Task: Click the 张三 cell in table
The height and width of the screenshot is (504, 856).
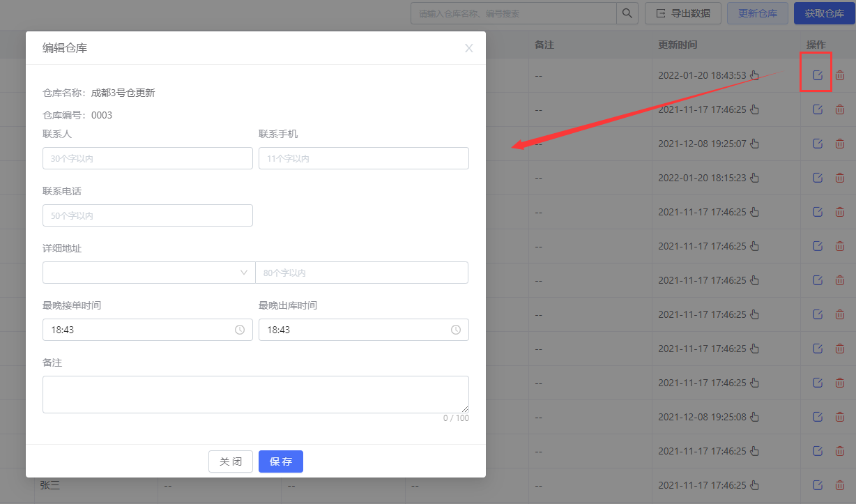Action: [x=49, y=485]
